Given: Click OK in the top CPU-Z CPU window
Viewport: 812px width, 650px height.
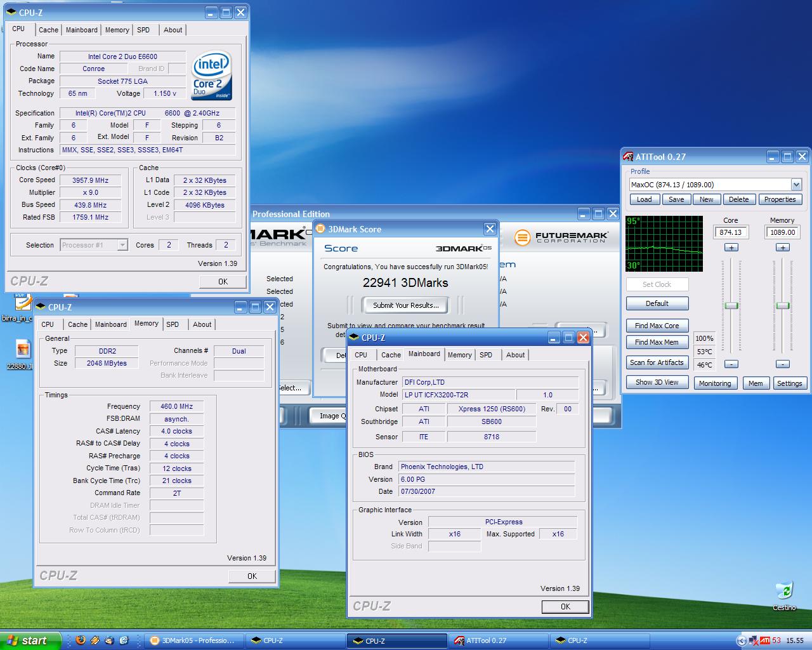Looking at the screenshot, I should pos(223,282).
